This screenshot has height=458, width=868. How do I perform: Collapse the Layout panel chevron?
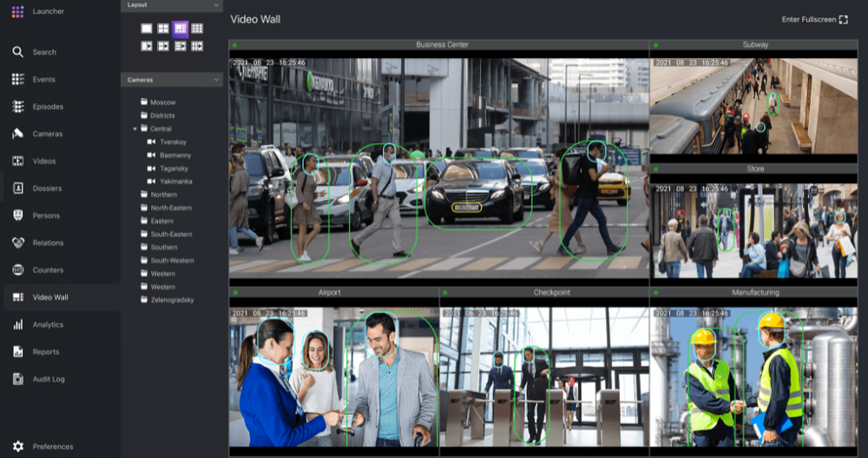click(x=216, y=5)
